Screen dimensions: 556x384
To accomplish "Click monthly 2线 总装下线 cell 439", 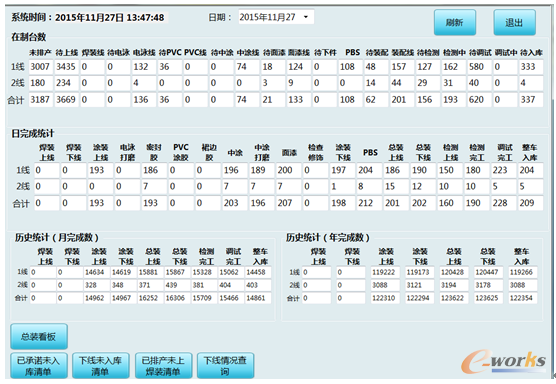I will click(178, 285).
